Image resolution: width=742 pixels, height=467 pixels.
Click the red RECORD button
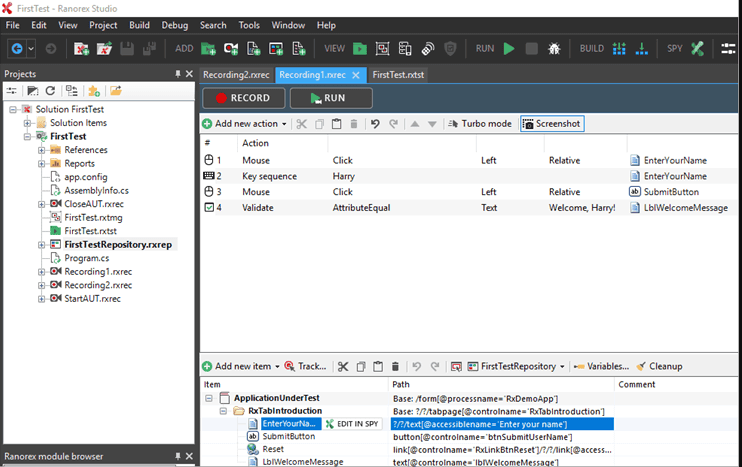pos(244,98)
